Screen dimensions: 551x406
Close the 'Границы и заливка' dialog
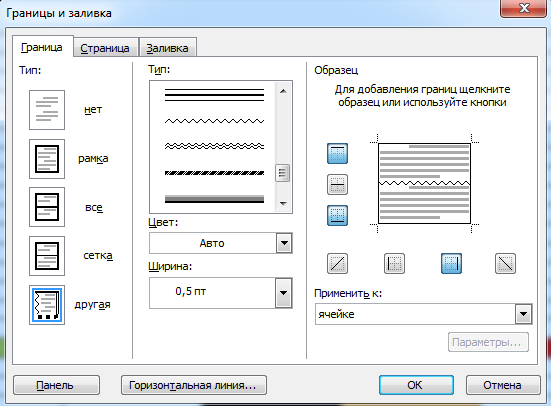pyautogui.click(x=523, y=7)
